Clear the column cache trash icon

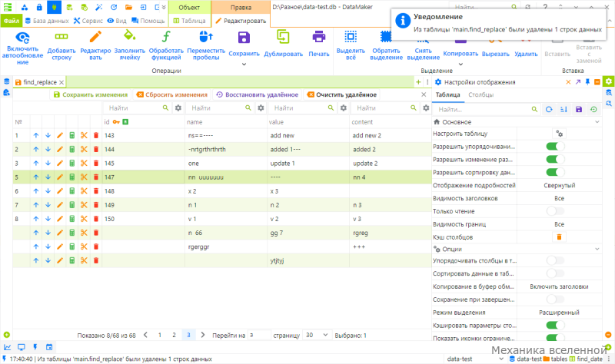(560, 237)
